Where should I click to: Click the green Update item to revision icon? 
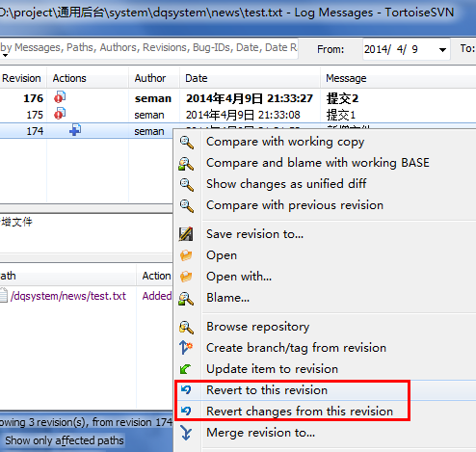(185, 369)
